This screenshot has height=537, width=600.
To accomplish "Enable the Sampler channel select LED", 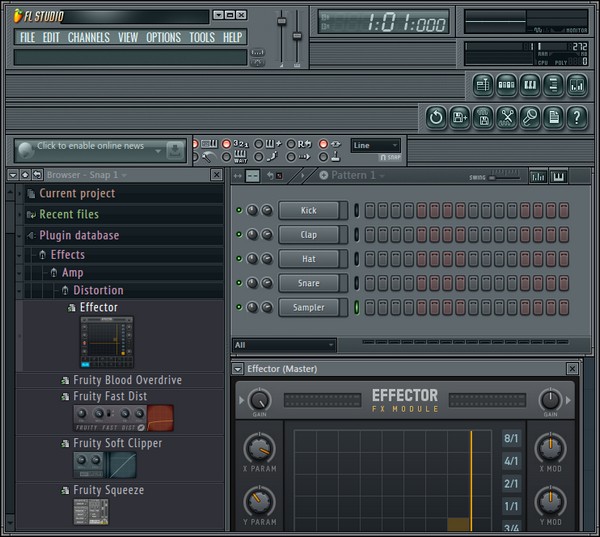I will [x=356, y=307].
